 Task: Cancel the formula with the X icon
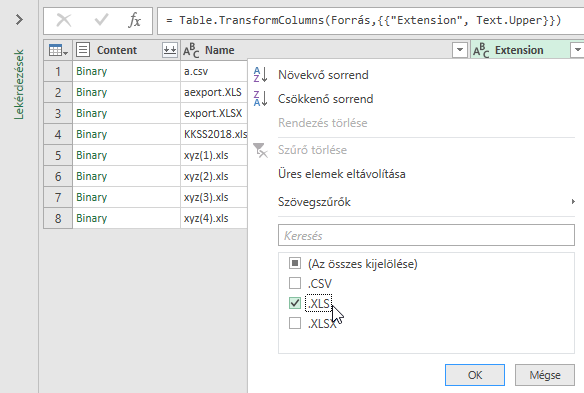tap(64, 20)
